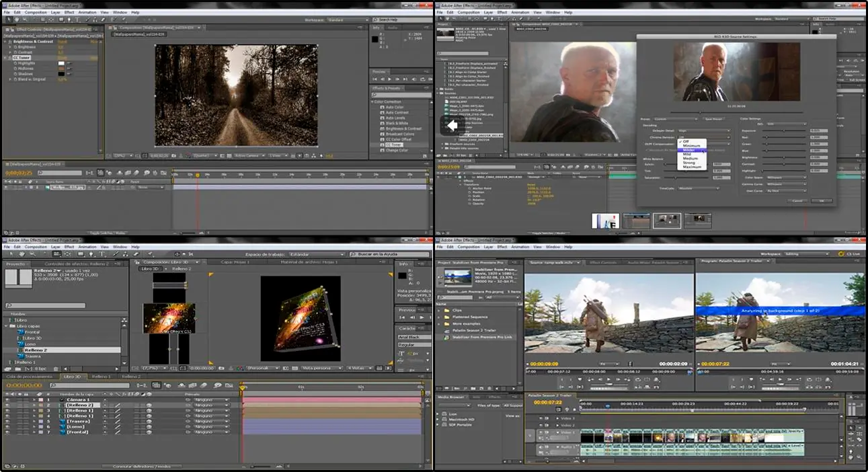Hide the Cámara 1 layer in Libro 3D timeline
The height and width of the screenshot is (472, 868).
tap(7, 400)
